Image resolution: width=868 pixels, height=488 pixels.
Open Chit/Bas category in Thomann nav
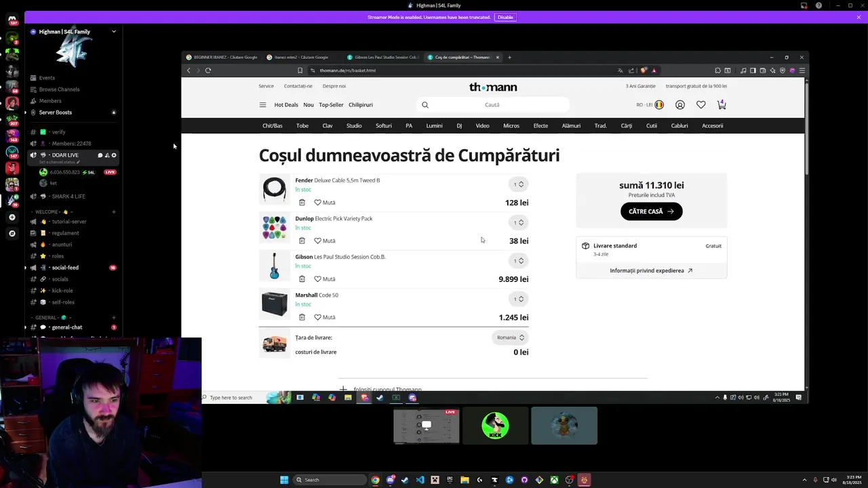tap(273, 126)
